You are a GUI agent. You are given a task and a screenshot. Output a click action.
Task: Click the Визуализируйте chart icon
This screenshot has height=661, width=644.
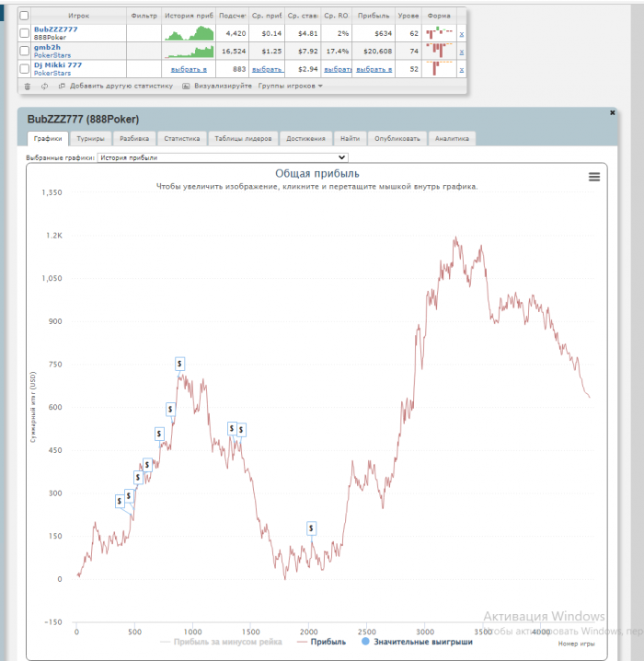(x=186, y=86)
